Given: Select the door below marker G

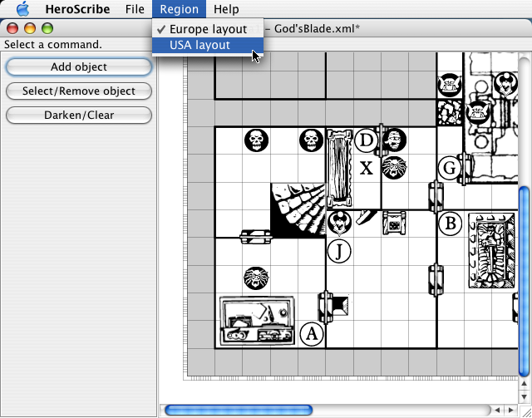Looking at the screenshot, I should [436, 196].
